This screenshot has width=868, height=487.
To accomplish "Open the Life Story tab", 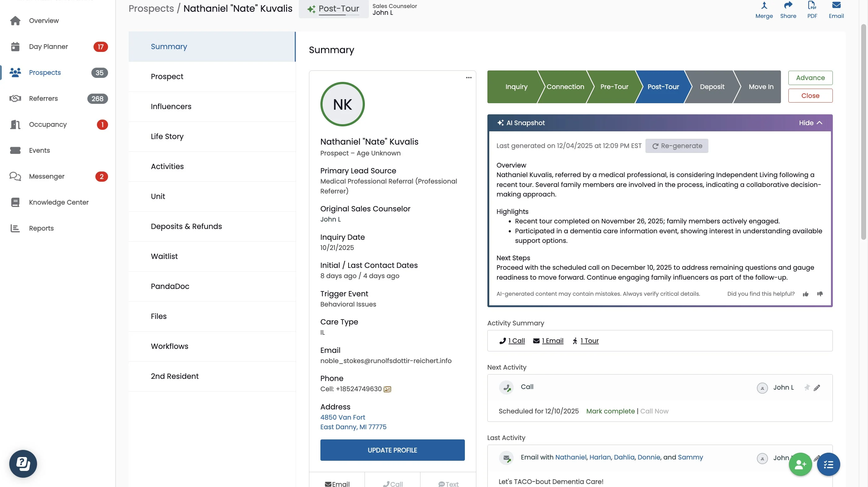I will (x=167, y=136).
